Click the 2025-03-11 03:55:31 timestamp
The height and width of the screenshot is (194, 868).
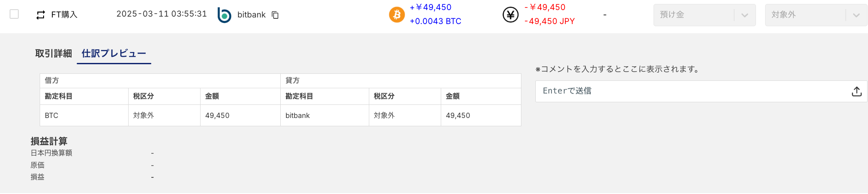161,14
